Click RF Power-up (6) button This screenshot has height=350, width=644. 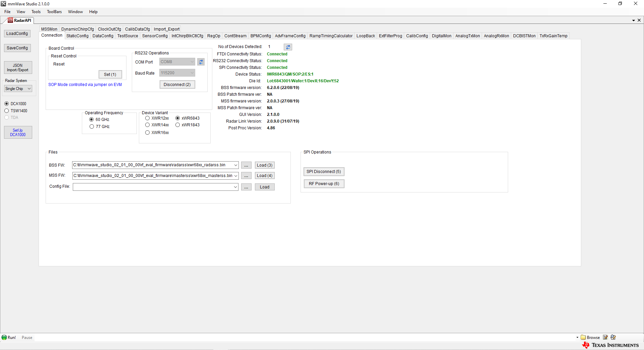pyautogui.click(x=324, y=184)
